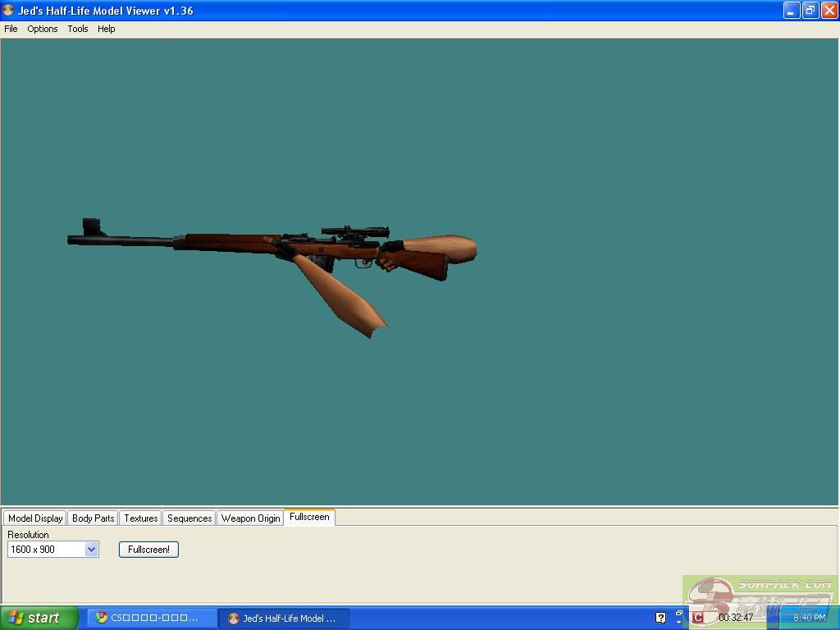Click the Fullscreen! button
The width and height of the screenshot is (840, 630).
(149, 549)
